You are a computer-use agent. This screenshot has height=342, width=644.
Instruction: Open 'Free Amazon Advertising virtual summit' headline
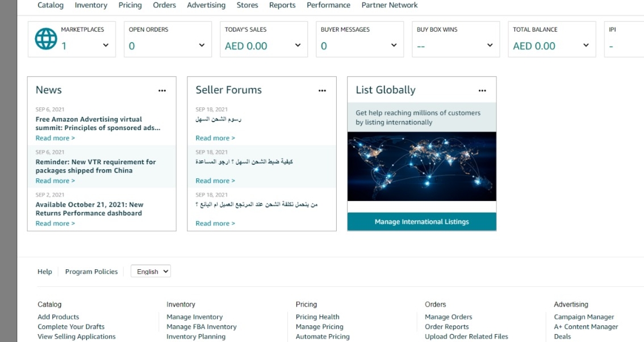[x=98, y=123]
